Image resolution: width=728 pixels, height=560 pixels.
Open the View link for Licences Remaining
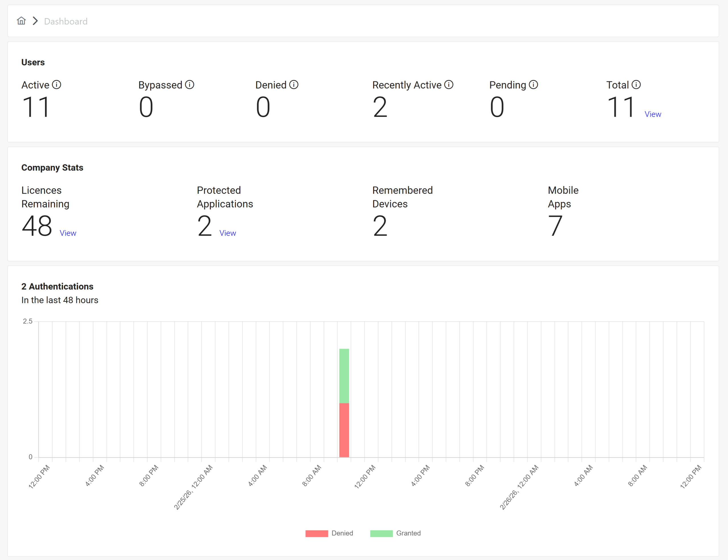tap(68, 233)
